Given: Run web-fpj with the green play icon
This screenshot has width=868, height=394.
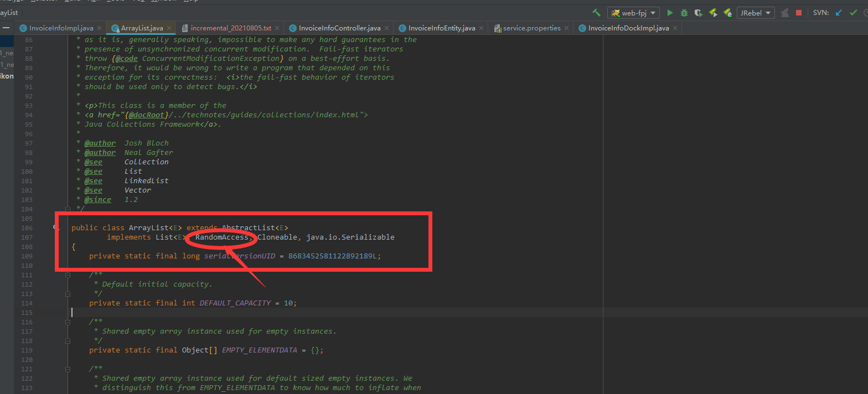Looking at the screenshot, I should (670, 13).
